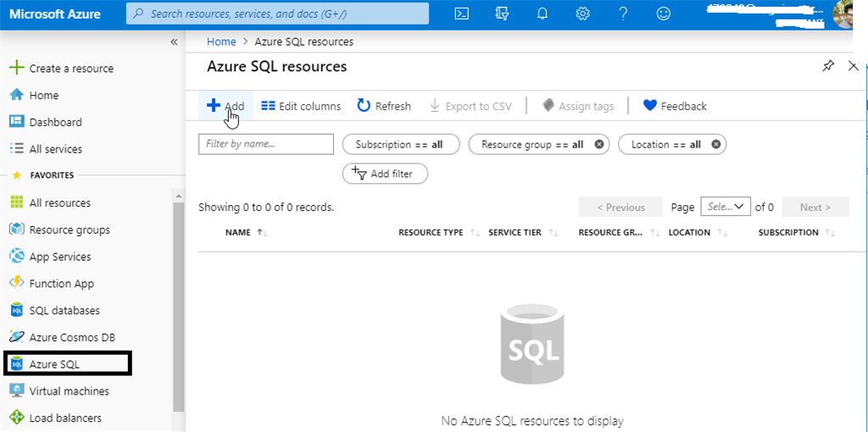Refresh the resources list
This screenshot has width=868, height=432.
pos(384,106)
